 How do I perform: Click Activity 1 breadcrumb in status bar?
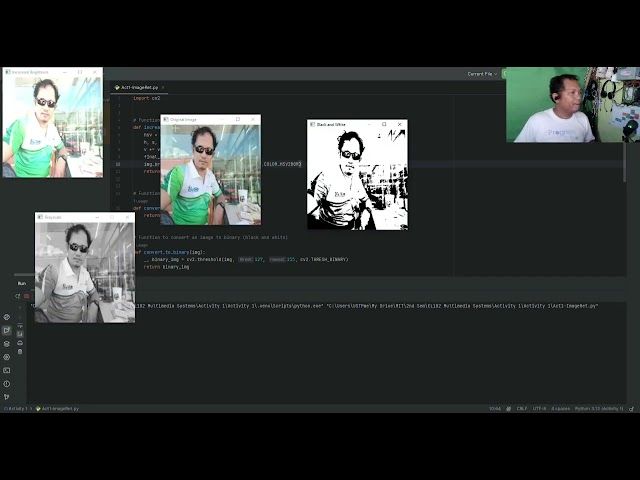point(16,409)
